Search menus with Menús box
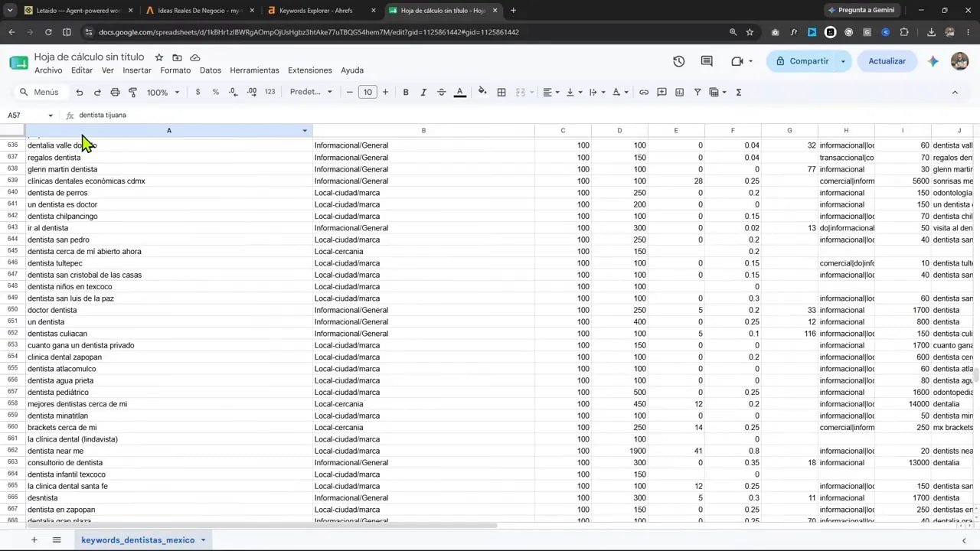This screenshot has height=551, width=980. pyautogui.click(x=40, y=92)
